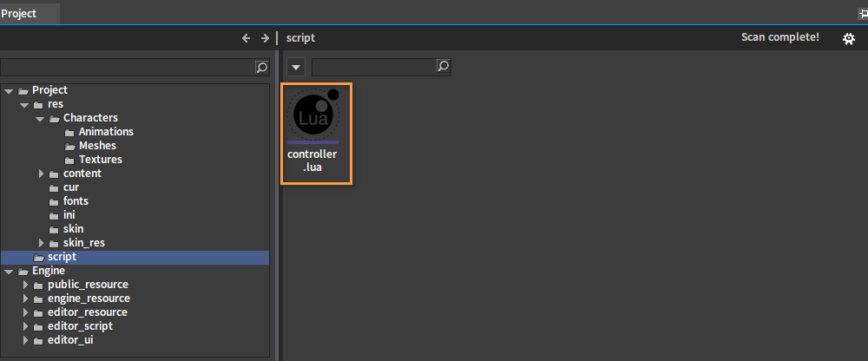Click the settings gear icon
868x361 pixels.
(849, 38)
